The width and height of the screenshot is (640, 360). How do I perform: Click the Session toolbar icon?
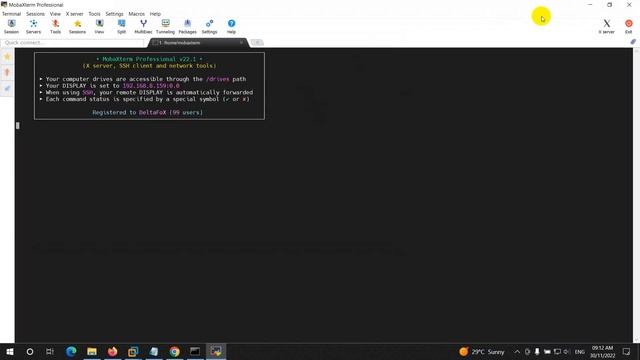pos(11,27)
